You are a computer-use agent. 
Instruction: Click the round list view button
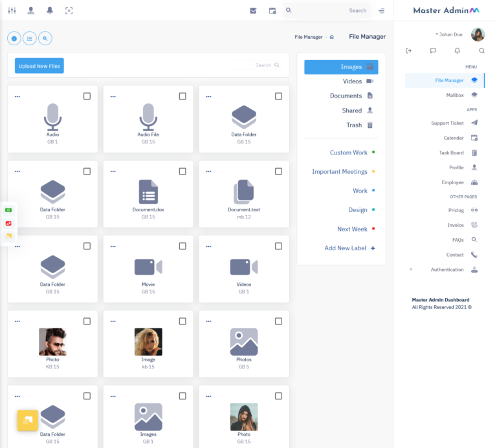(30, 38)
